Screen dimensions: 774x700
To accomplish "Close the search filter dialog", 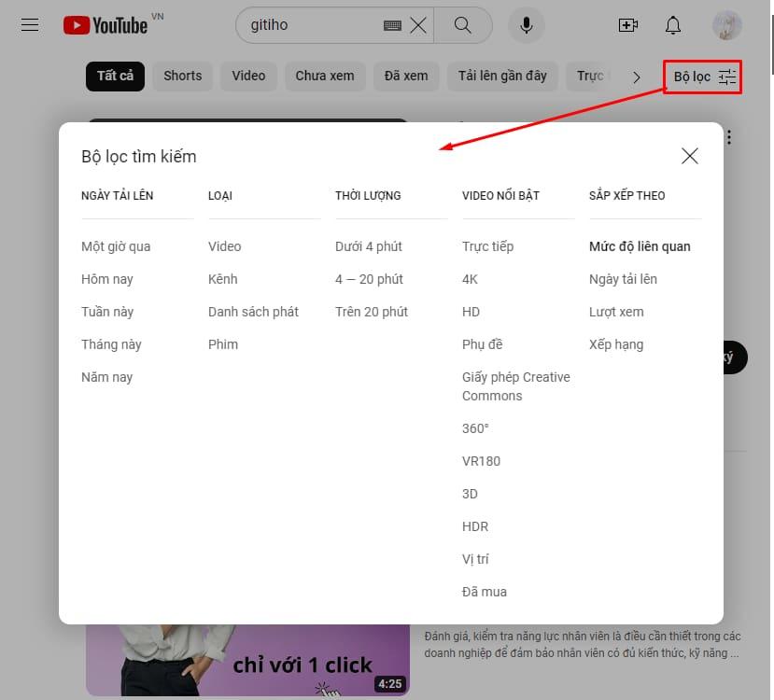I will click(690, 156).
